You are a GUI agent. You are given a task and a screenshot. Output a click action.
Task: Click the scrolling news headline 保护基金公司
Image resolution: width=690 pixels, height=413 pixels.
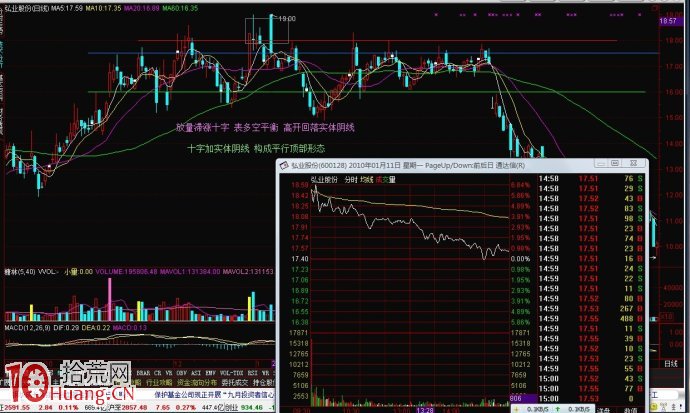coord(214,395)
